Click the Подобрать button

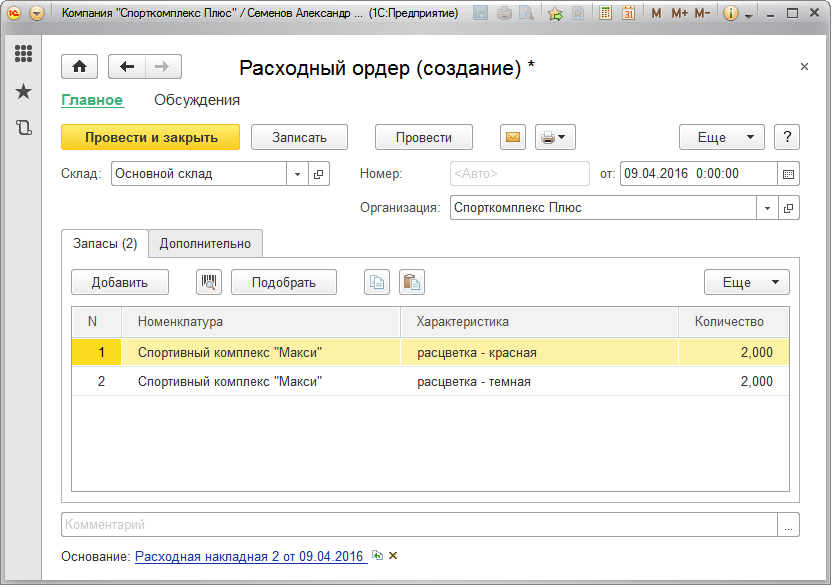pos(283,282)
